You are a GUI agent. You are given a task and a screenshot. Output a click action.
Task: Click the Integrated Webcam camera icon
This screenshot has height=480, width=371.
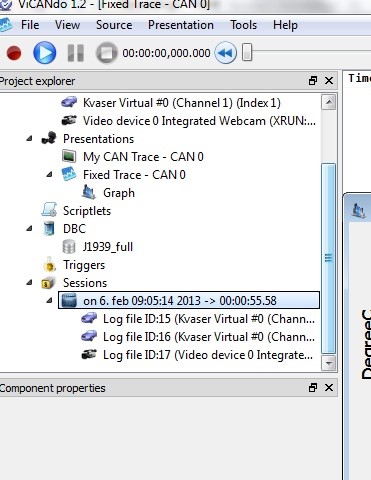[69, 120]
